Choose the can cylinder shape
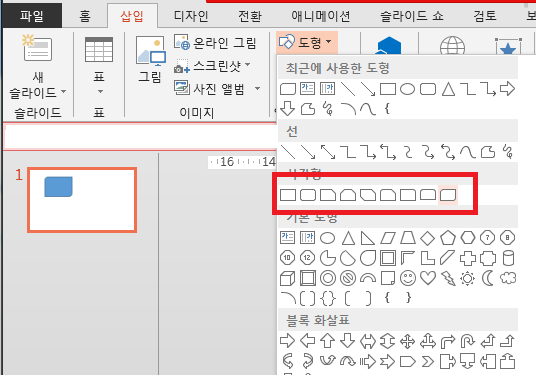This screenshot has height=379, width=536. click(508, 258)
